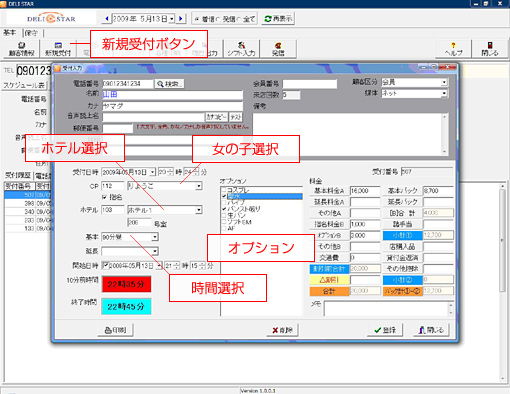Open the 延長 extension dropdown

[x=155, y=251]
